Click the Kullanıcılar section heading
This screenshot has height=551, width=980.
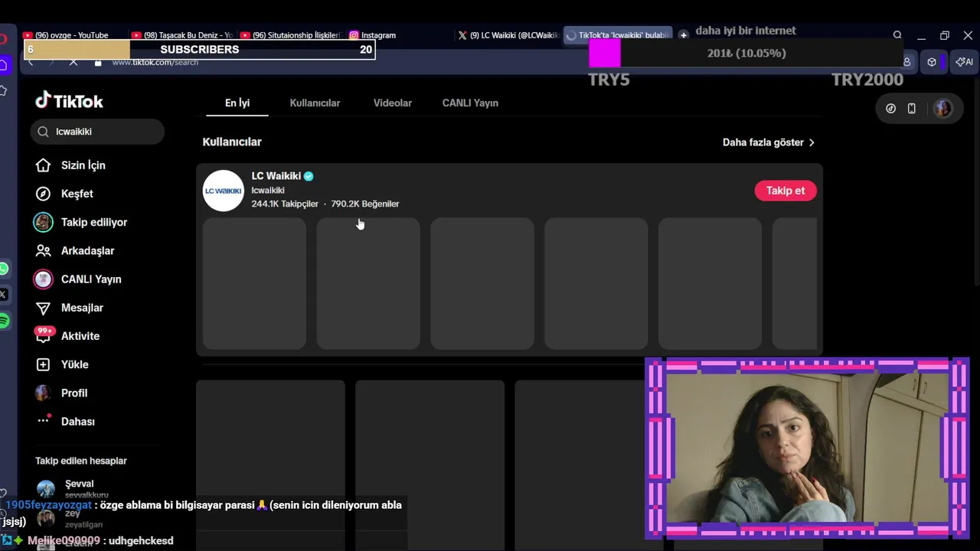pyautogui.click(x=232, y=142)
